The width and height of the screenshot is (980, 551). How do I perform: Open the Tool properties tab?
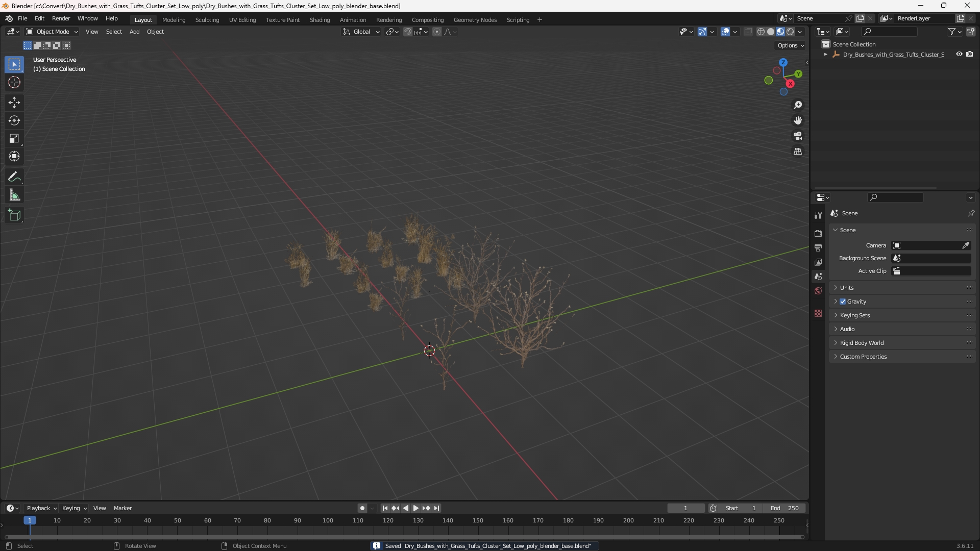818,215
